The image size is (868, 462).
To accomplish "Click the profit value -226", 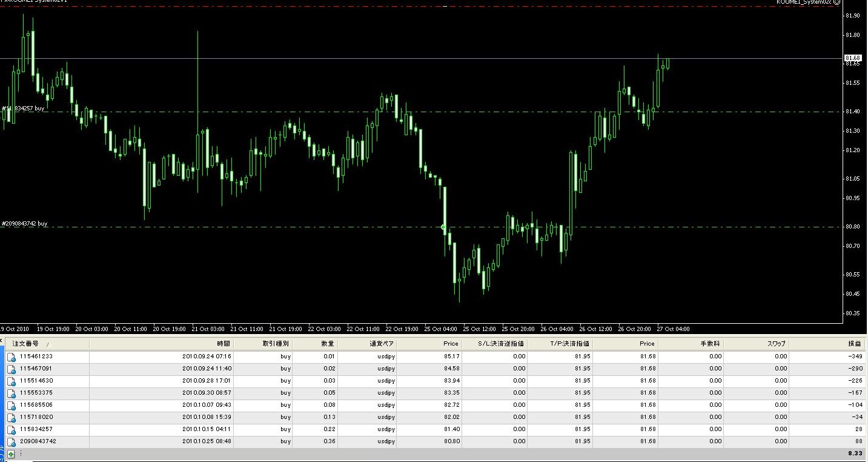I will 855,381.
